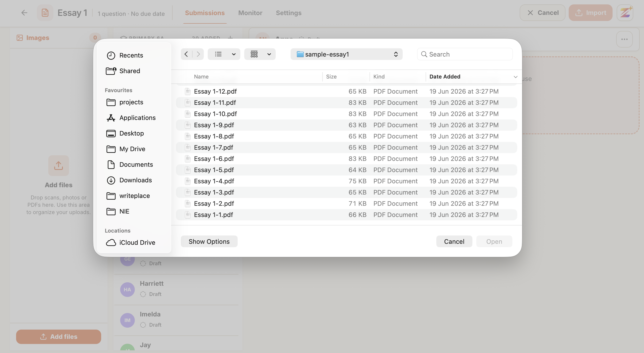This screenshot has height=353, width=644.
Task: Select the file Essay 1-5.pdf
Action: pos(346,170)
